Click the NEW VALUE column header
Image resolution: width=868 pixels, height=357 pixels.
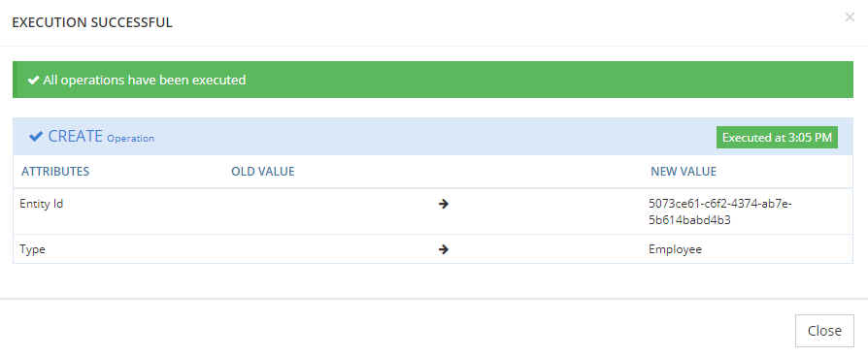click(684, 172)
